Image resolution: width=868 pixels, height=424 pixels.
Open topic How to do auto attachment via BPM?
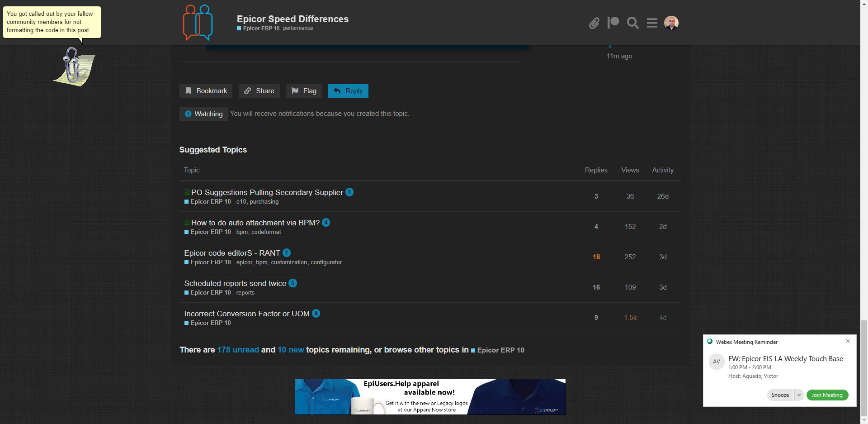point(255,223)
